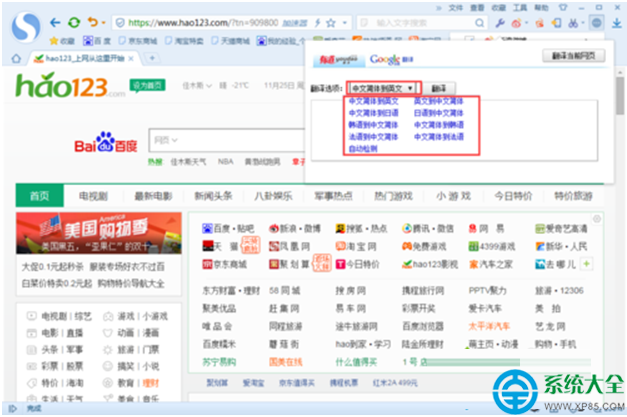Open the 电视剧 navigation tab
627x417 pixels.
coord(93,196)
